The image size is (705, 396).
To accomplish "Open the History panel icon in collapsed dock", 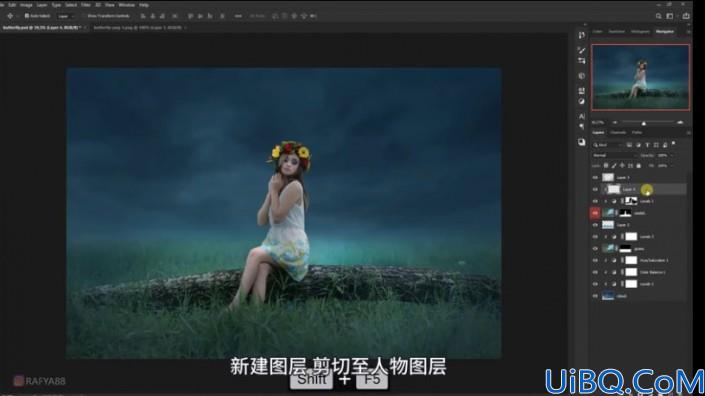I will (x=582, y=35).
